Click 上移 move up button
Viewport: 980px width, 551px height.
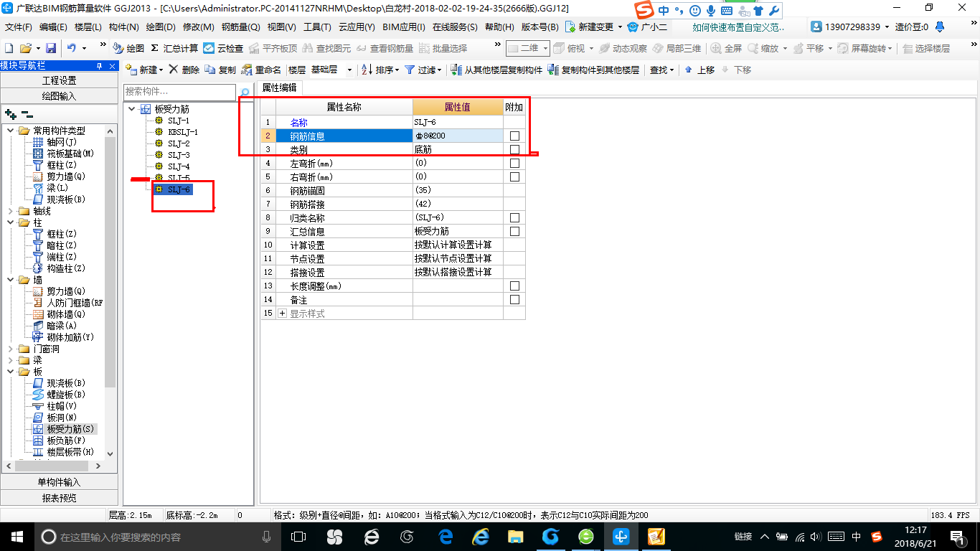tap(699, 70)
